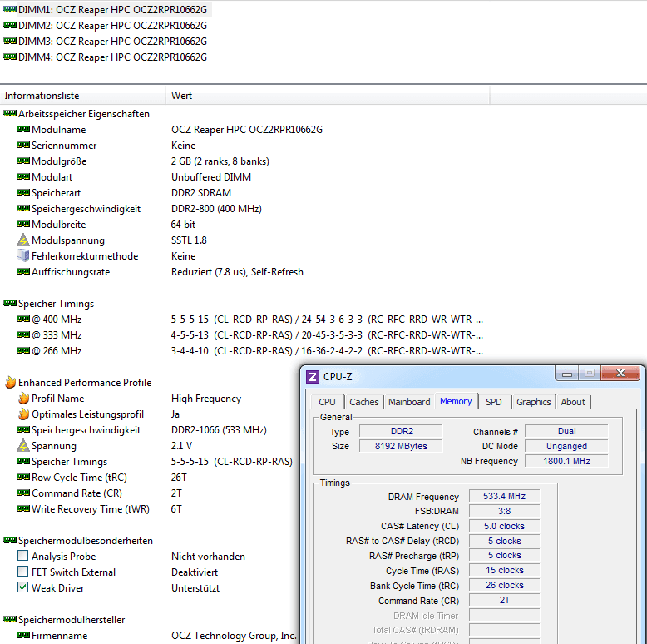
Task: Select the Speichergeschwindigkeit value DDR2-800 (400 MHz)
Action: click(216, 209)
